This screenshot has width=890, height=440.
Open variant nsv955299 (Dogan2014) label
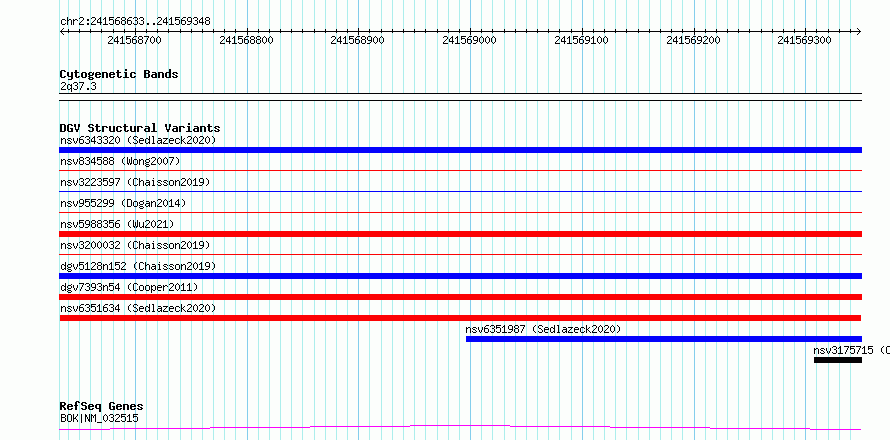pyautogui.click(x=123, y=203)
